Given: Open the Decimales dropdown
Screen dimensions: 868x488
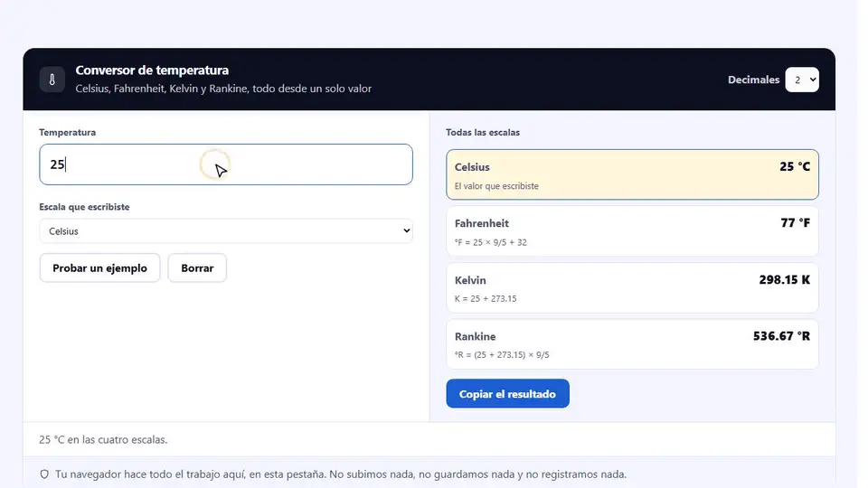Looking at the screenshot, I should 802,80.
